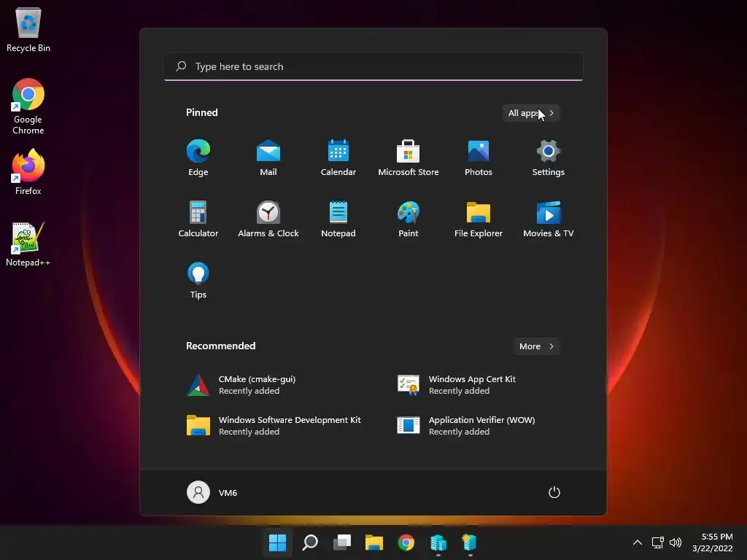Open Edge from pinned apps
The image size is (747, 560).
tap(198, 158)
